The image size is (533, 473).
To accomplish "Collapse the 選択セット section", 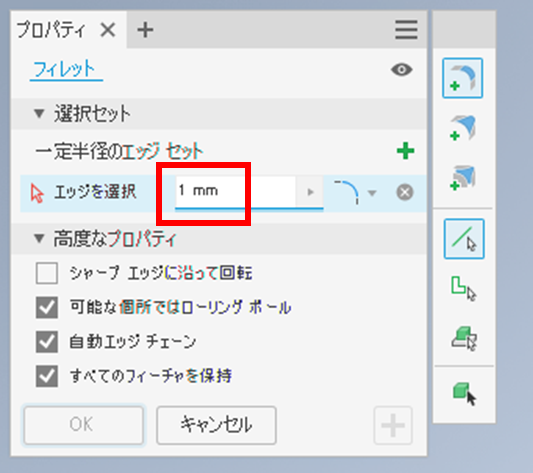I will 39,113.
